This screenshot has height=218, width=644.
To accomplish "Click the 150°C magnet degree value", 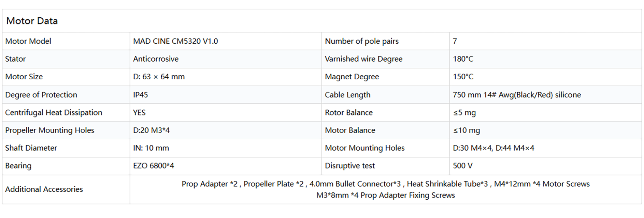I will (x=463, y=77).
